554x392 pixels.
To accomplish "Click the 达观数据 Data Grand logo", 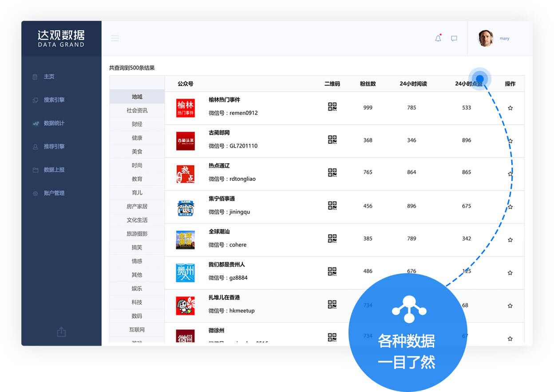I will click(x=61, y=39).
